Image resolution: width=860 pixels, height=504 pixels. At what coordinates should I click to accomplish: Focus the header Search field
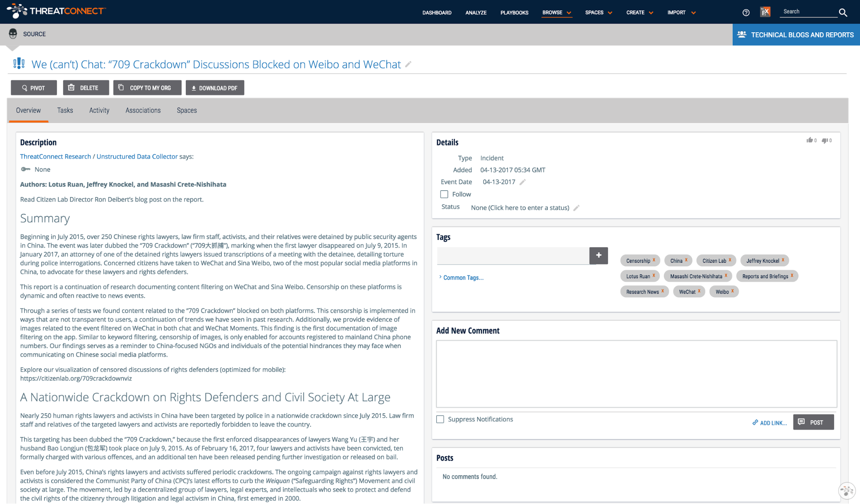pos(808,12)
